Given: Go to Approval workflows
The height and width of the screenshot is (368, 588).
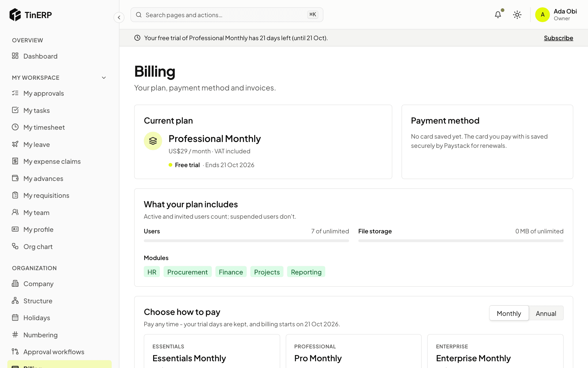Looking at the screenshot, I should pyautogui.click(x=59, y=351).
